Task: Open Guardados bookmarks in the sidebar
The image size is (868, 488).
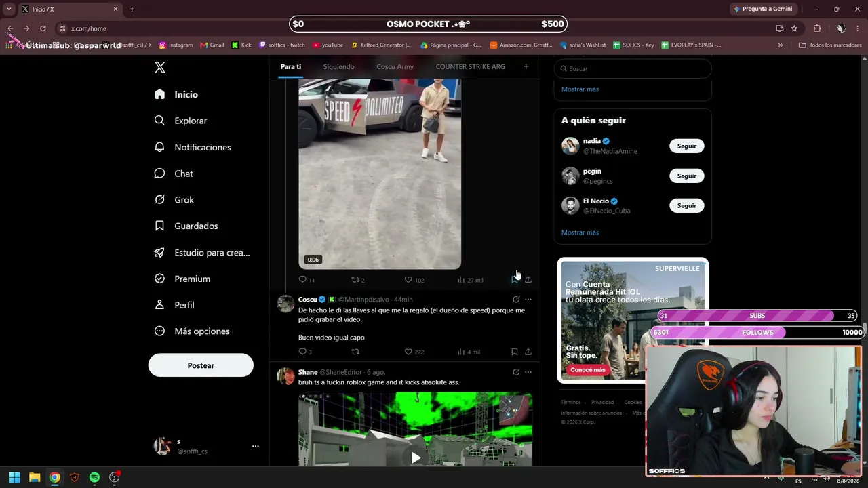Action: (186, 226)
